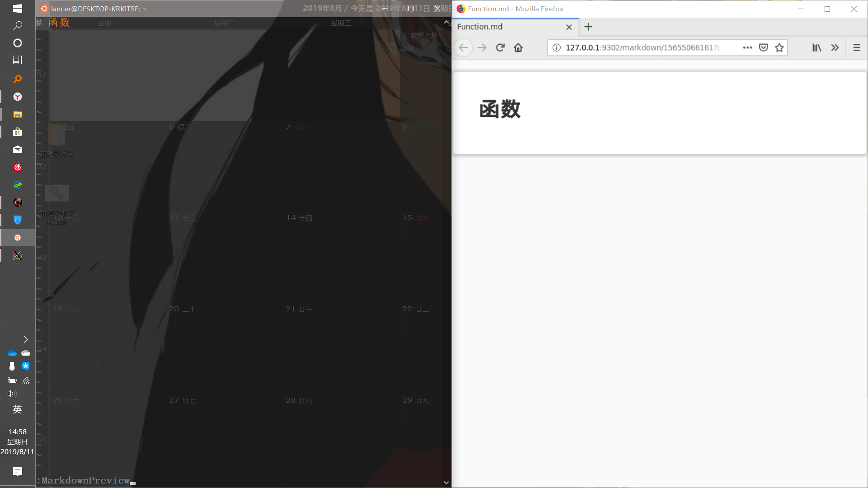Viewport: 868px width, 488px height.
Task: Launch NetEase Cloud Music from the taskbar
Action: point(18,167)
